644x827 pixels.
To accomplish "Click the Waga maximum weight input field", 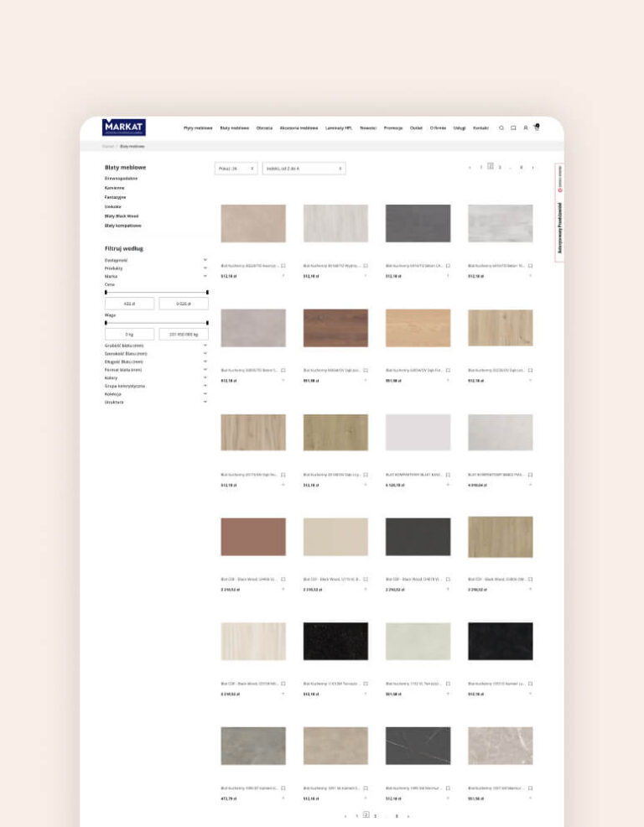I will coord(184,334).
